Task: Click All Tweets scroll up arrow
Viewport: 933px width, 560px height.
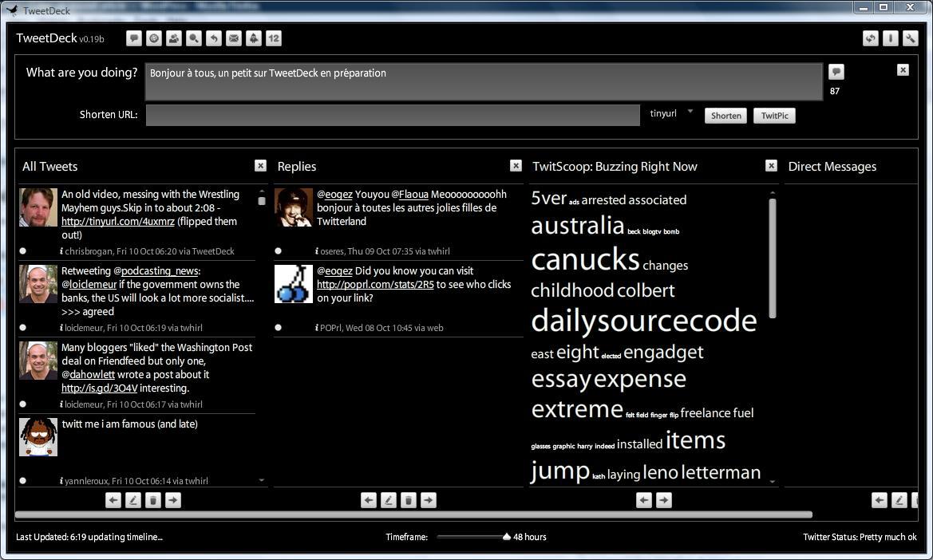Action: tap(261, 191)
